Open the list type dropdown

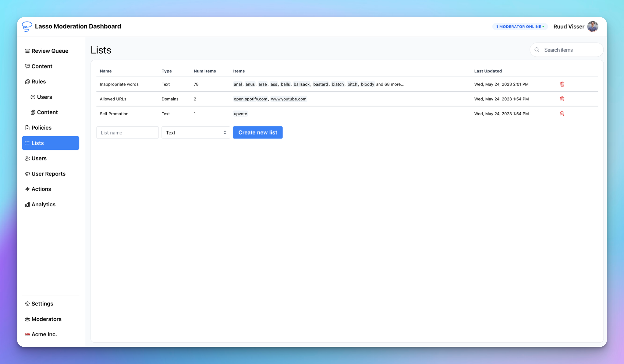[x=196, y=133]
